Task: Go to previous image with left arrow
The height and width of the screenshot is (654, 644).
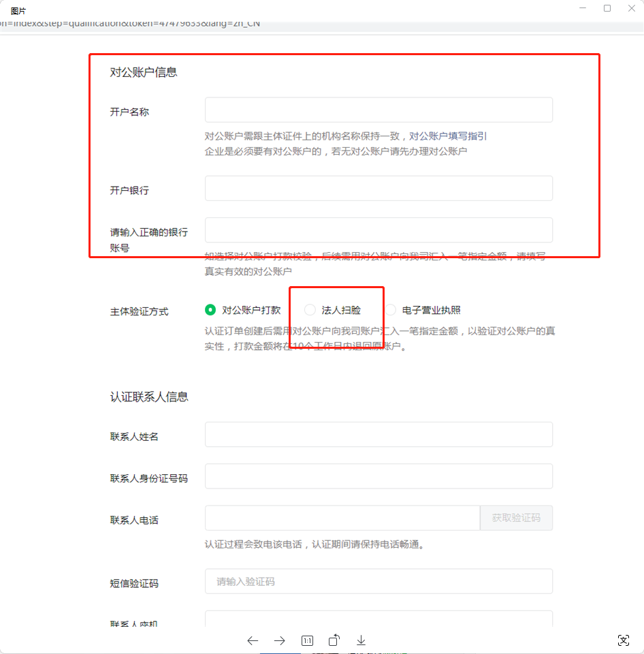Action: 253,640
